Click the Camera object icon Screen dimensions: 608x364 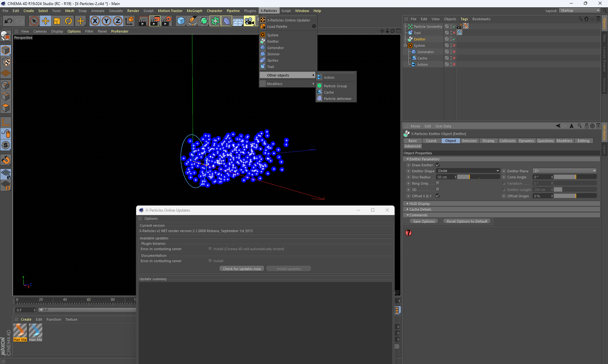(249, 21)
